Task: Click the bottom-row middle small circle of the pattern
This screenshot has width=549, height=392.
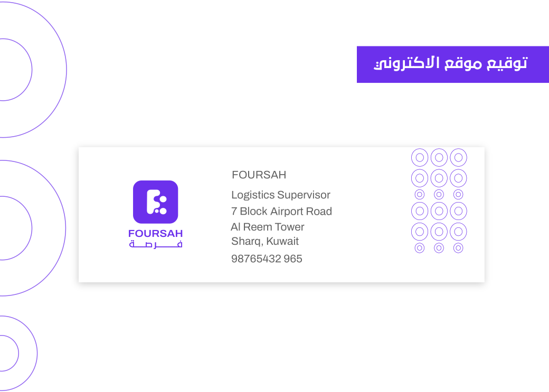Action: click(439, 247)
